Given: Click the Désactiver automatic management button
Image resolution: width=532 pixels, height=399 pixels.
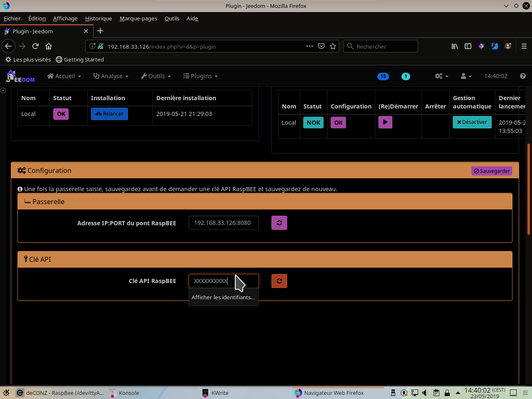Looking at the screenshot, I should tap(472, 122).
